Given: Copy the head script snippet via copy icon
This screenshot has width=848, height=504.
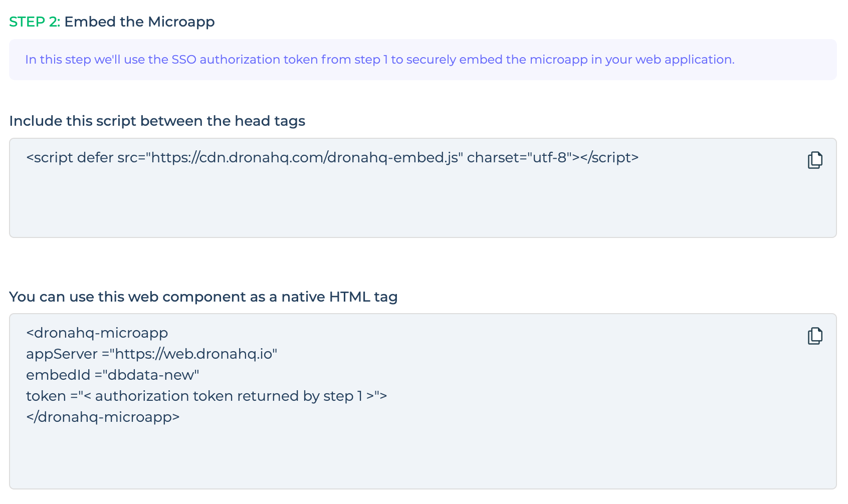Looking at the screenshot, I should [815, 160].
